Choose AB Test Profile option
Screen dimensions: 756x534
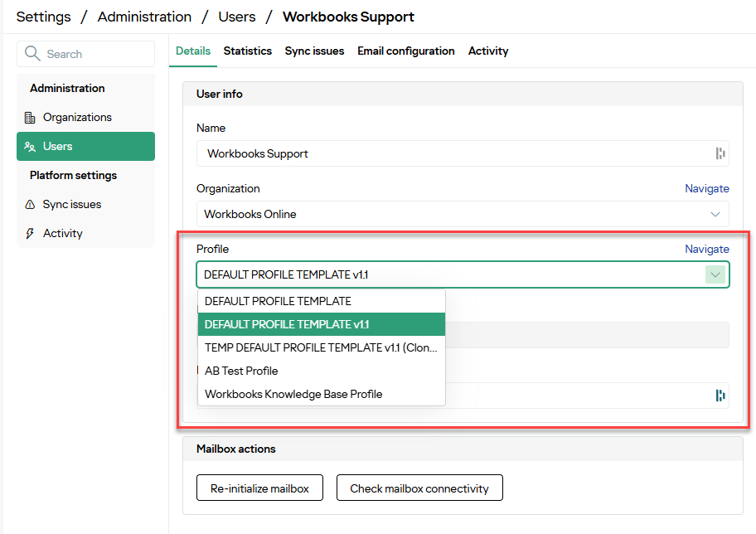coord(321,371)
